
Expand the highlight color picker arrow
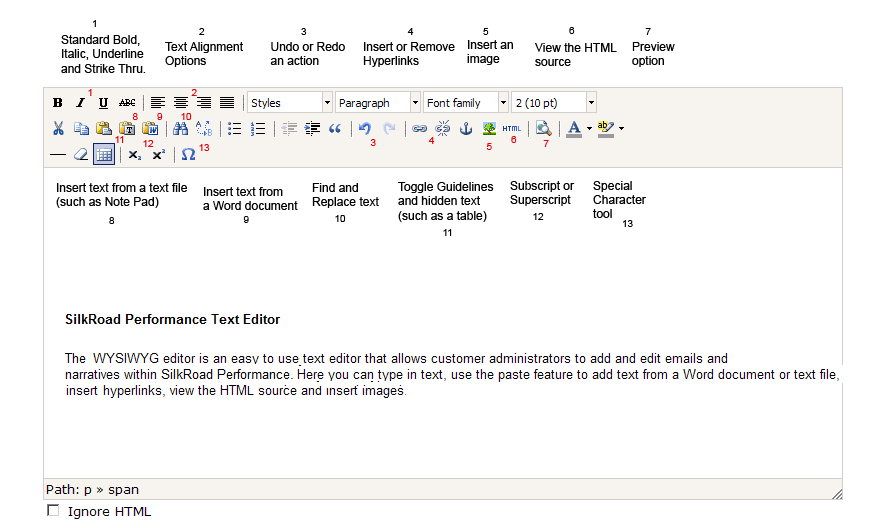tap(621, 129)
